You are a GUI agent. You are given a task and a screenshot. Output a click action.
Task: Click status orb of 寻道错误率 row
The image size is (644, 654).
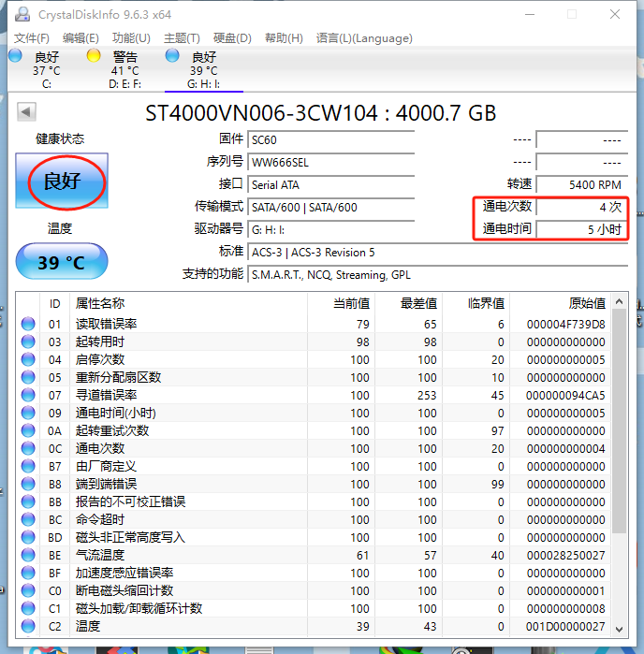[28, 395]
